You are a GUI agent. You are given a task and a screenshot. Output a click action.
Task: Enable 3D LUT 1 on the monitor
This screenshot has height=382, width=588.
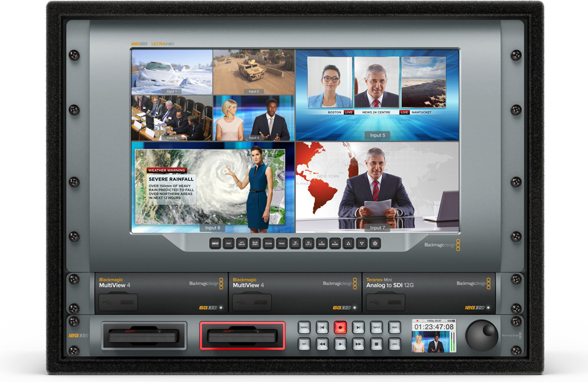[295, 243]
